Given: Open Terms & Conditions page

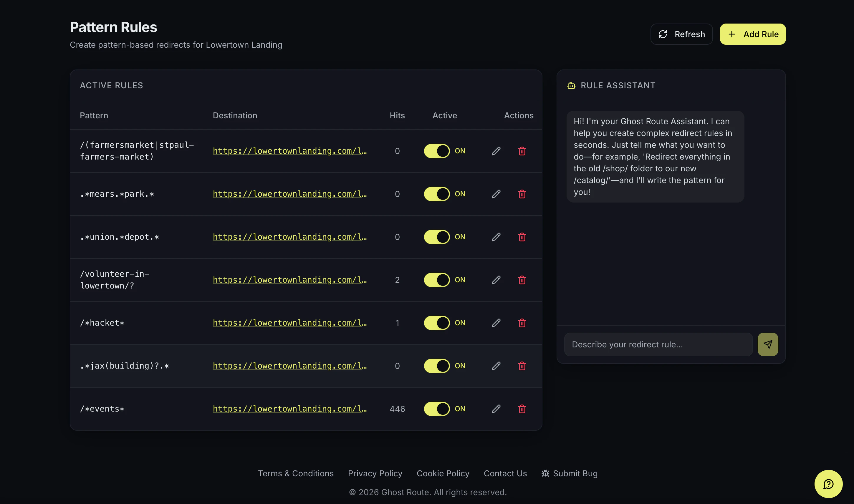Looking at the screenshot, I should pyautogui.click(x=296, y=473).
